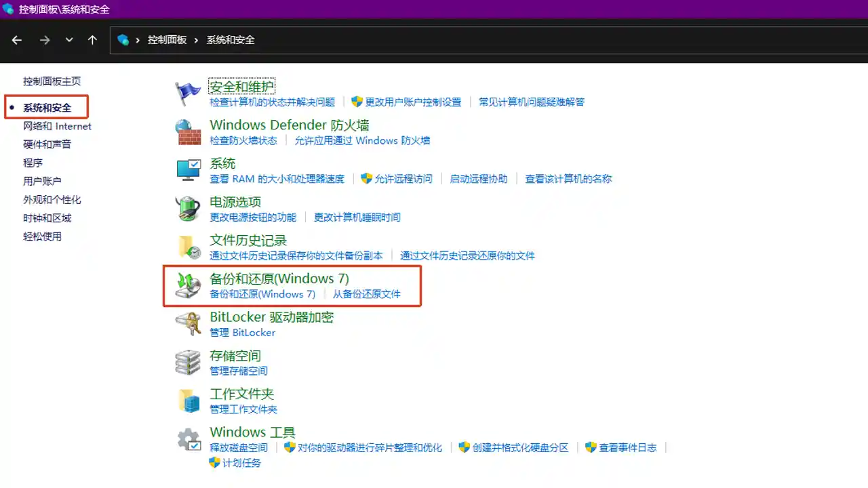Go back with the left arrow button
Image resolution: width=868 pixels, height=488 pixels.
(17, 40)
